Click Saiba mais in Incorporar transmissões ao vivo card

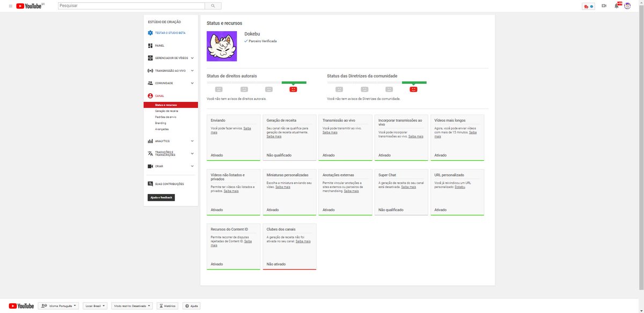(x=415, y=137)
